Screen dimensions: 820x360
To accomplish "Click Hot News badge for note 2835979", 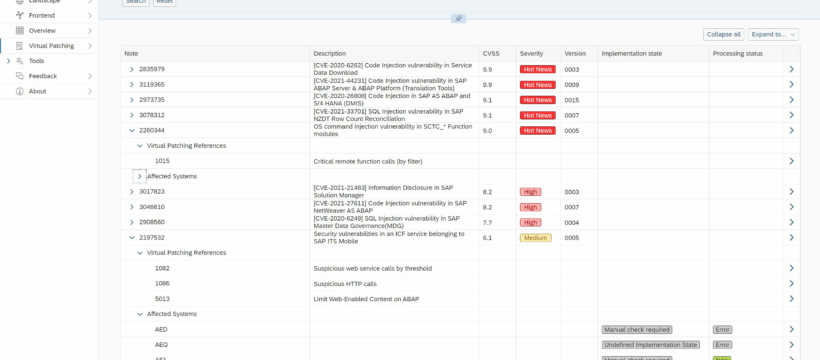I will click(538, 70).
